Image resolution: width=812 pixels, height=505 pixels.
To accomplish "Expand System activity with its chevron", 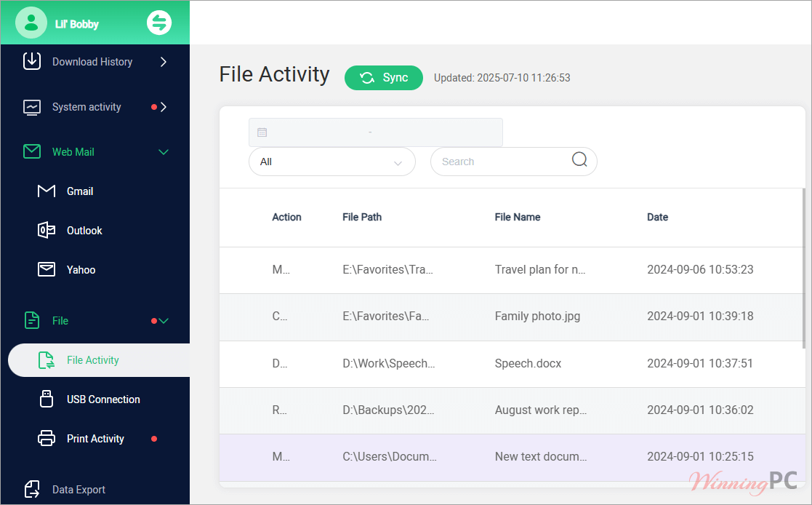I will 164,107.
